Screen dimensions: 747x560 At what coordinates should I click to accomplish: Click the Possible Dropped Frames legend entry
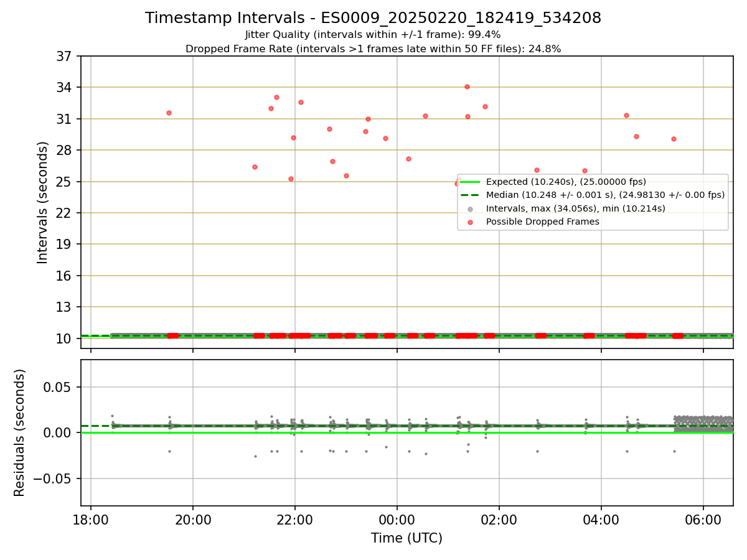click(542, 222)
